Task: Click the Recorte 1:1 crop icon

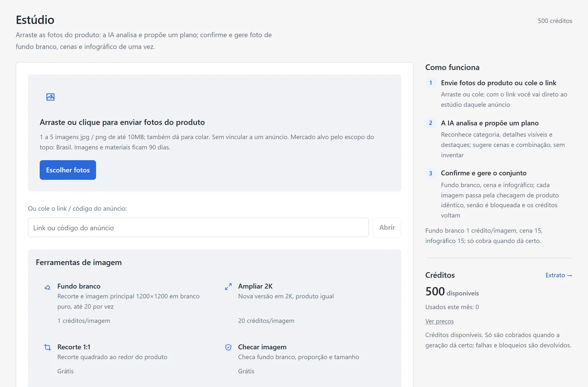Action: point(47,347)
